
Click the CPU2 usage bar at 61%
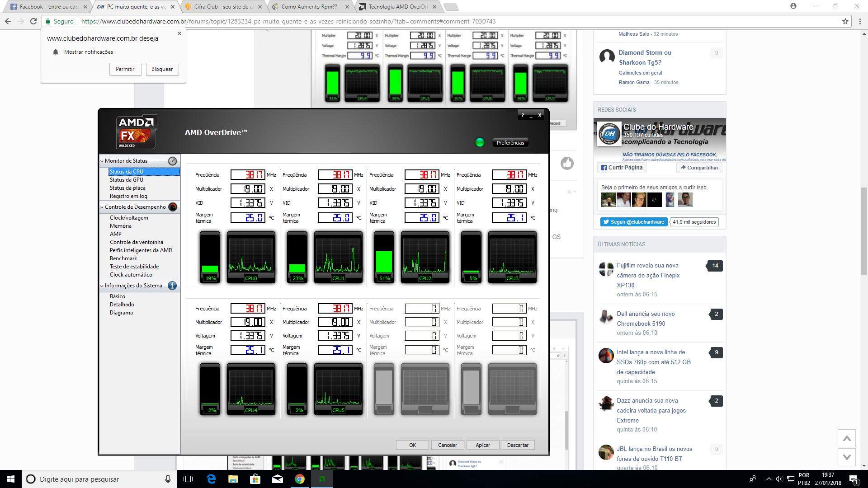click(x=384, y=258)
